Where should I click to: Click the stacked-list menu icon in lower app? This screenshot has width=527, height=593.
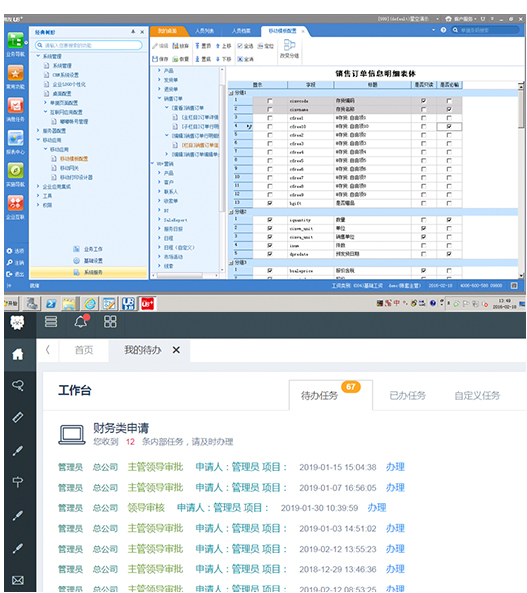pos(51,321)
